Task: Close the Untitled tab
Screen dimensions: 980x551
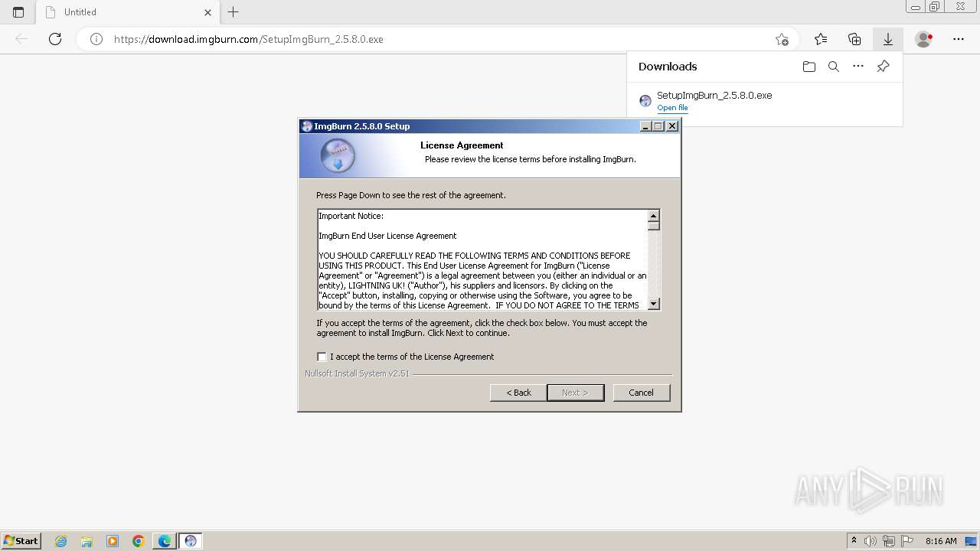Action: (207, 12)
